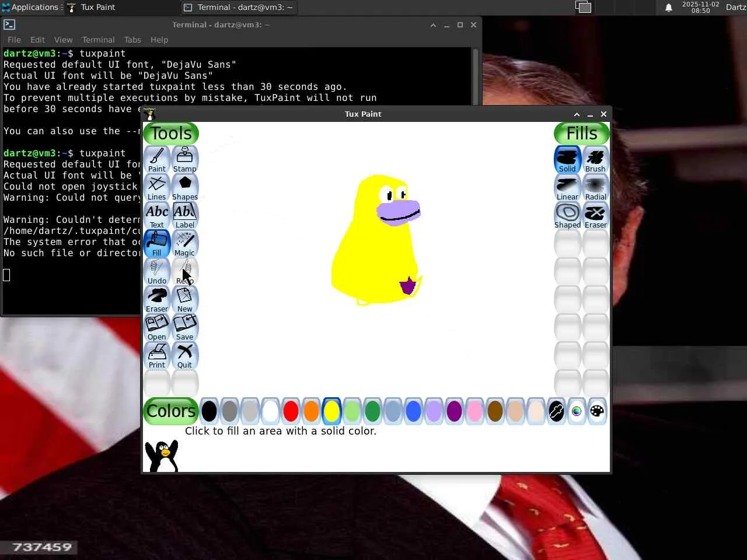Open a saved drawing
747x560 pixels.
157,328
